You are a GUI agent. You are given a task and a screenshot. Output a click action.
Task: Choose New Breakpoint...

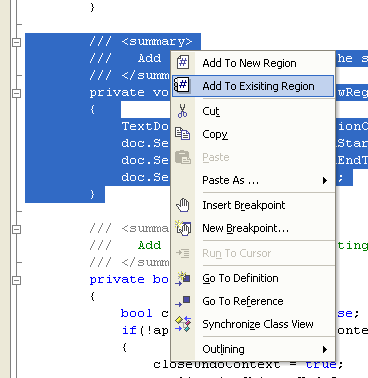point(253,228)
